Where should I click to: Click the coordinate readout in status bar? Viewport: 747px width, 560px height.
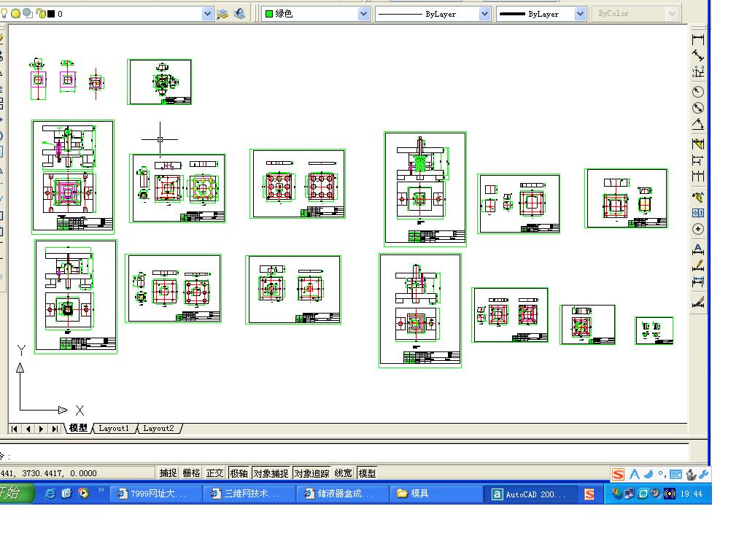pyautogui.click(x=49, y=473)
